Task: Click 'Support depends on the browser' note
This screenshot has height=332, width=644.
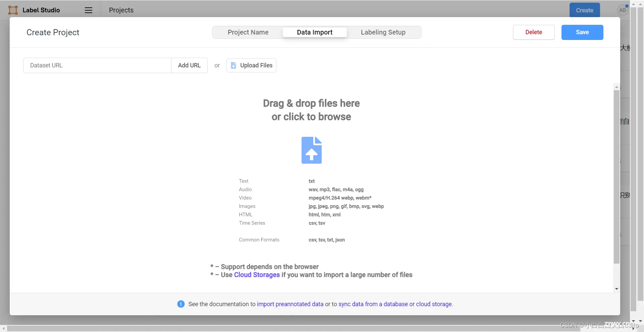Action: (270, 267)
